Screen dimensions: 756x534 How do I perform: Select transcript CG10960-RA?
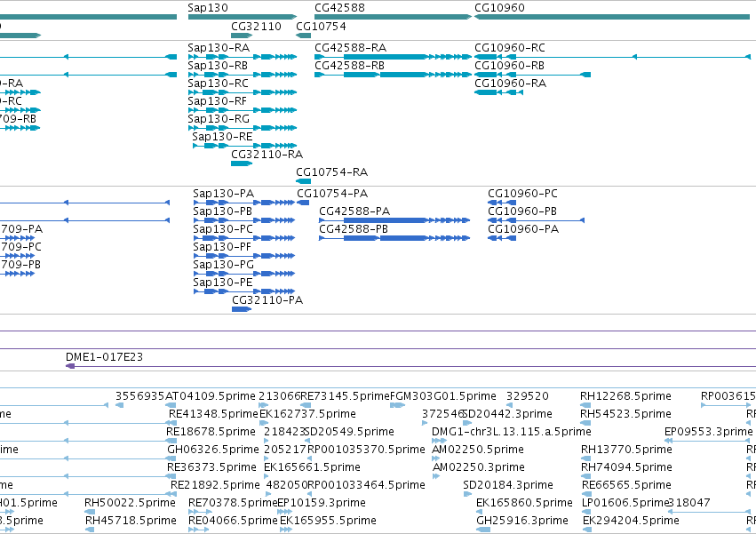pos(499,92)
